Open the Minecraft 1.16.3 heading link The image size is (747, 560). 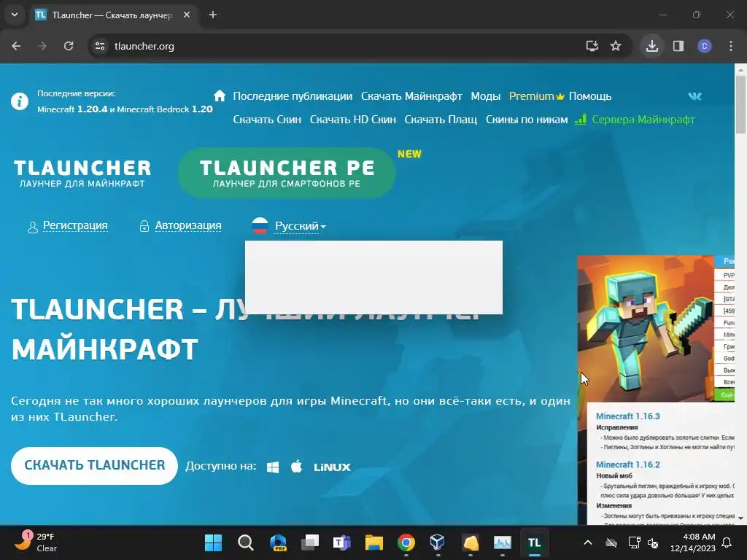pyautogui.click(x=628, y=416)
